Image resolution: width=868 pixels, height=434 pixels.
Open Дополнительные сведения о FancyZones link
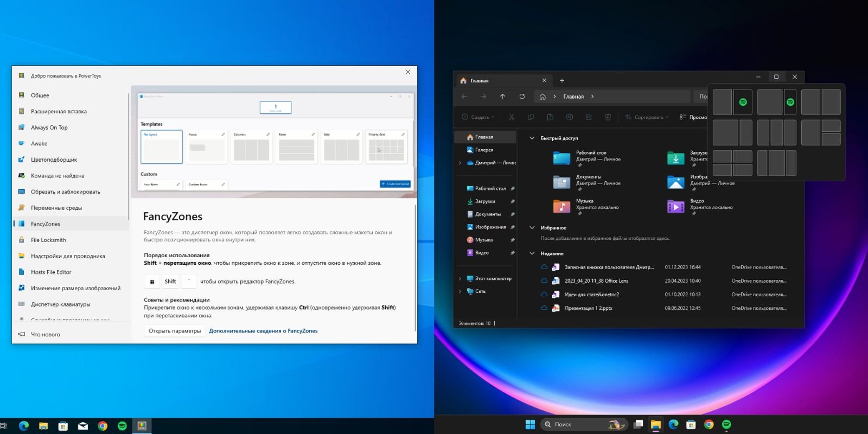263,331
